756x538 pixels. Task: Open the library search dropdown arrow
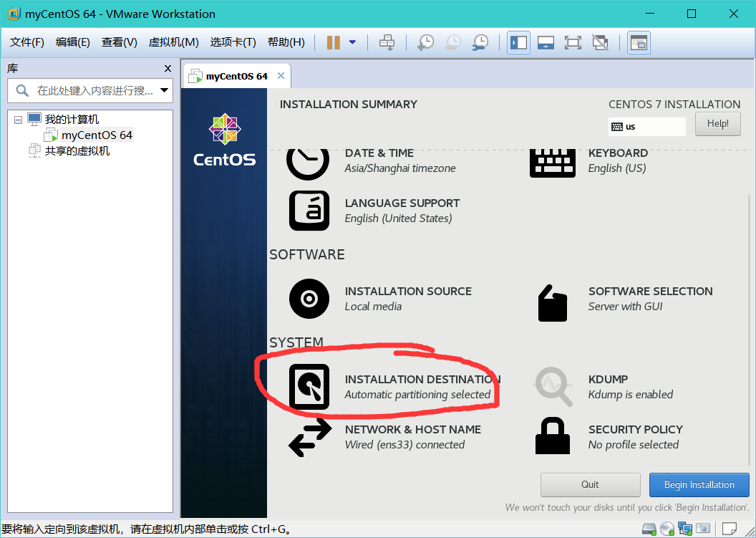pyautogui.click(x=165, y=90)
